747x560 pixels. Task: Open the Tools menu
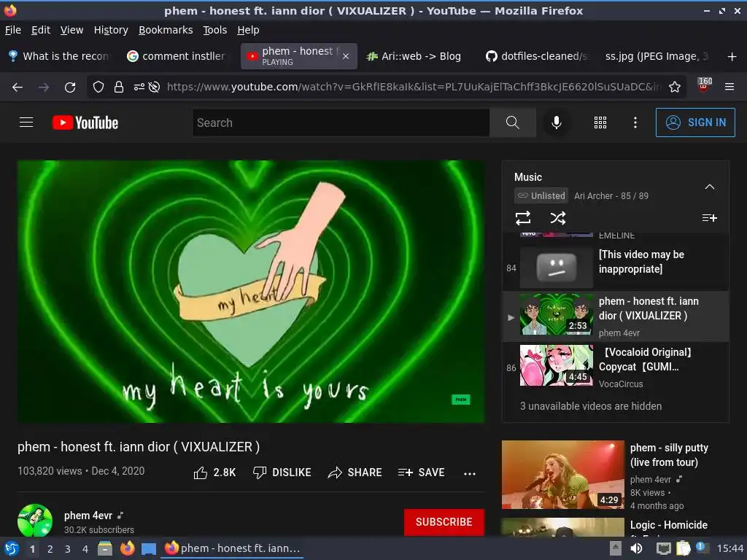215,30
